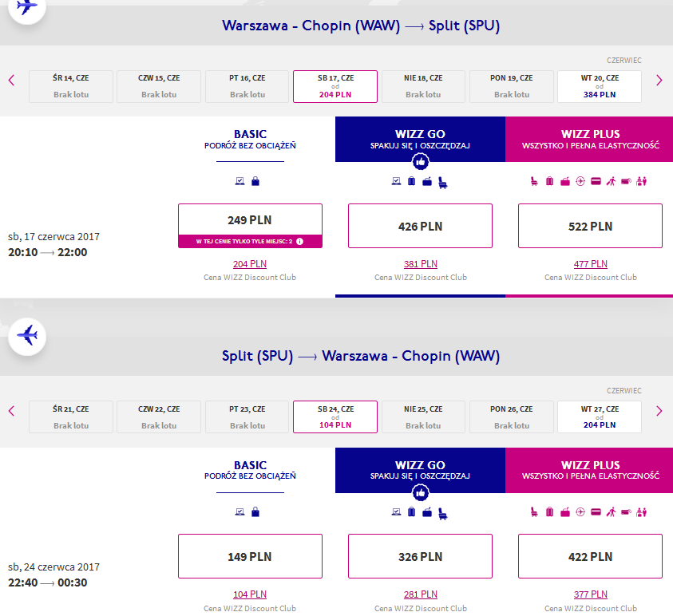Select return date WT 27, CZE 204 PLN

[x=600, y=417]
